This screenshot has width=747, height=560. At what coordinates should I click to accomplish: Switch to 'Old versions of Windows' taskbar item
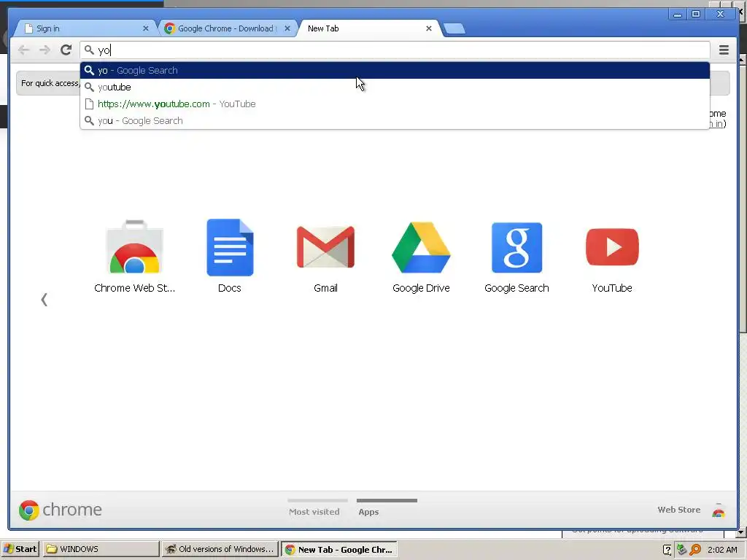(220, 549)
